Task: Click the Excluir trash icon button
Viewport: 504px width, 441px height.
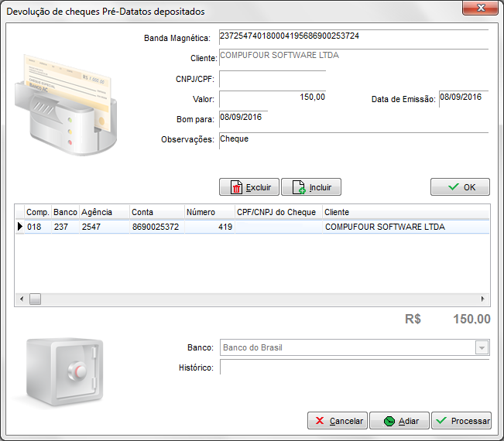Action: 249,187
